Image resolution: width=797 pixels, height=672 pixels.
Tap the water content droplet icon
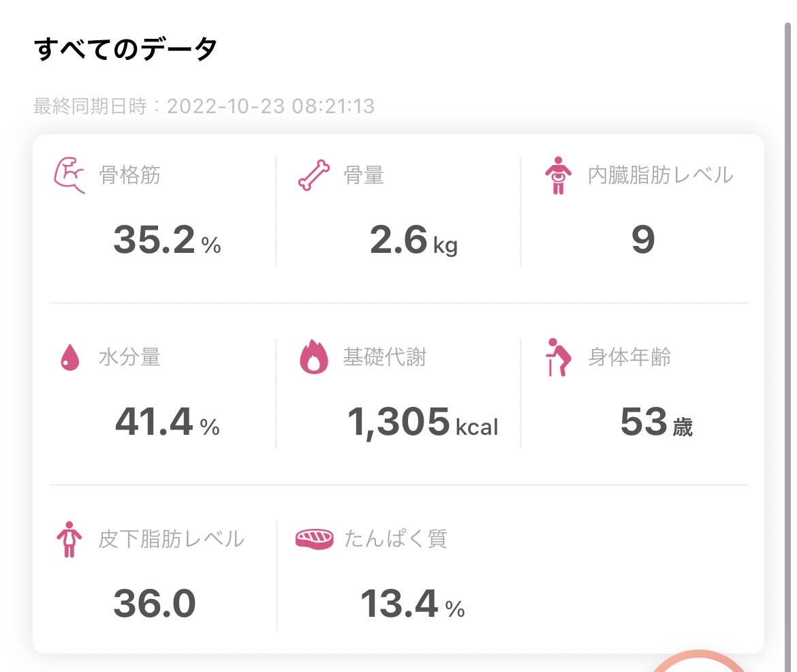tap(69, 357)
